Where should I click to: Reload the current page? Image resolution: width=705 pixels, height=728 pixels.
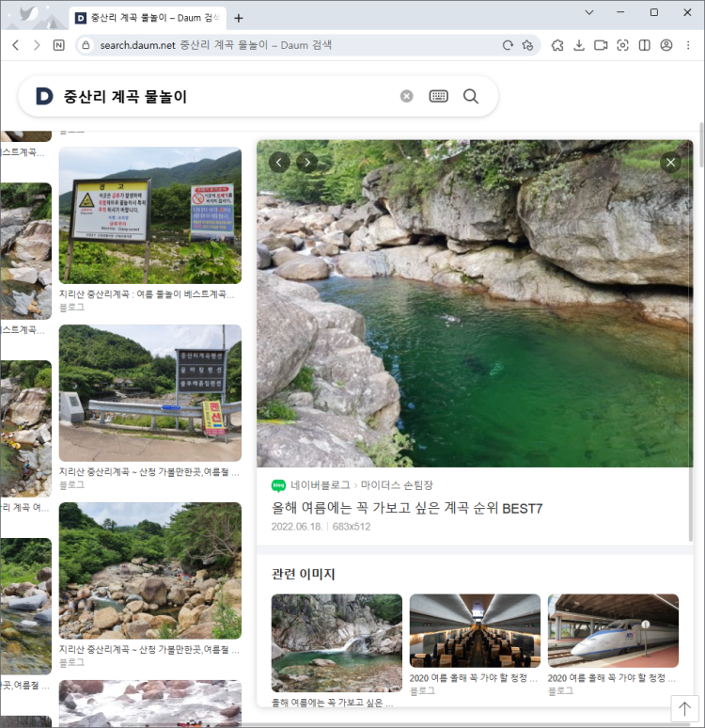[508, 45]
